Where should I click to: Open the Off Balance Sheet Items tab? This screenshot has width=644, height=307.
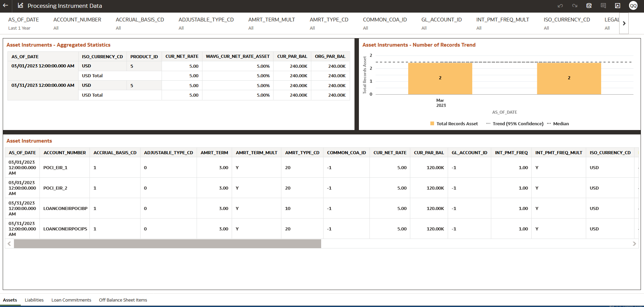(x=123, y=300)
